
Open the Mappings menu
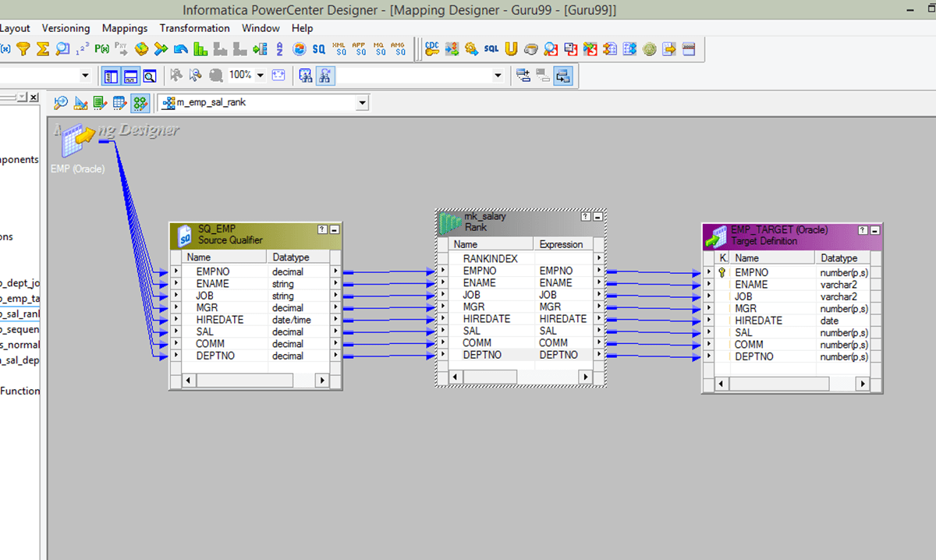coord(125,28)
